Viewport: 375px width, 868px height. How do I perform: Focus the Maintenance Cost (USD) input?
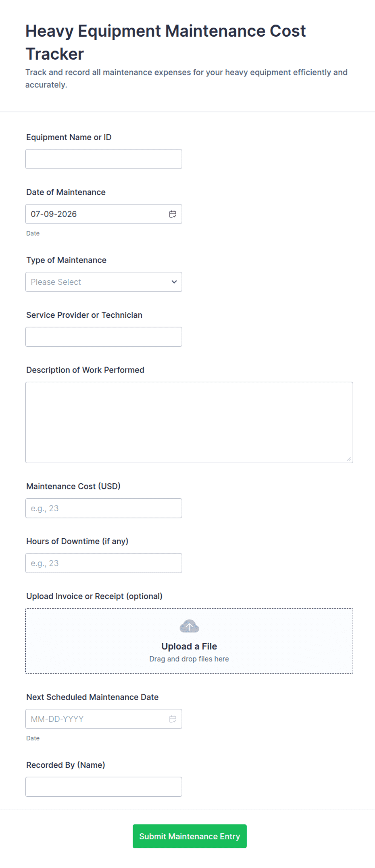point(104,508)
